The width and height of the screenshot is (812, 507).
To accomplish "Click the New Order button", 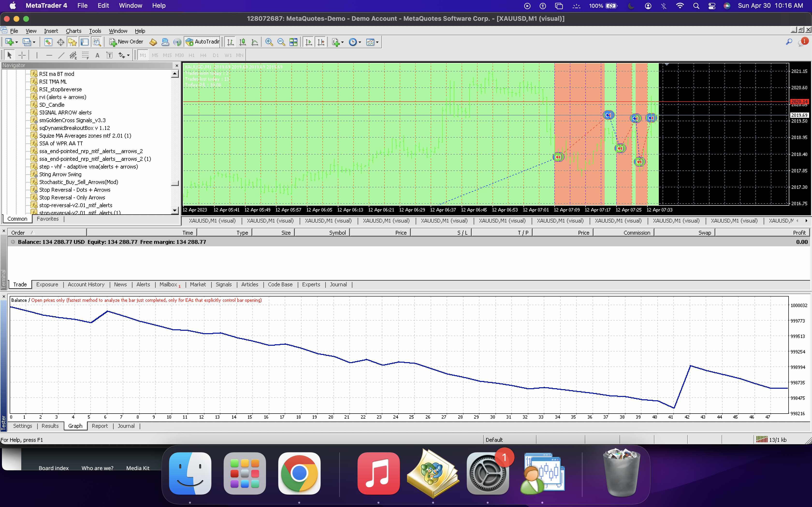I will click(x=126, y=42).
